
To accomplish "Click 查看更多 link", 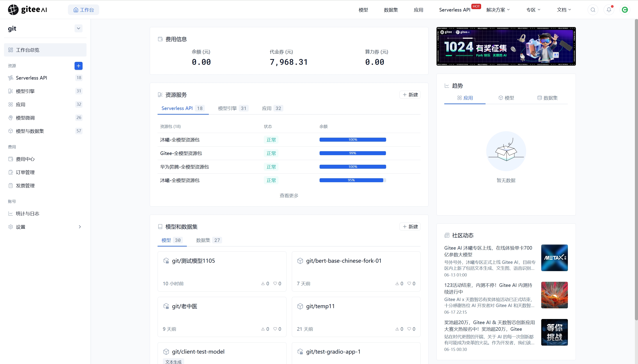I will point(289,196).
